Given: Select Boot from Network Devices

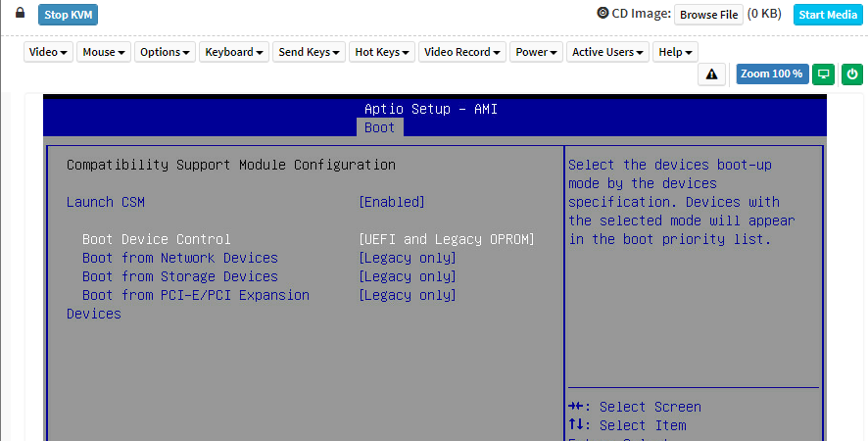Looking at the screenshot, I should tap(180, 258).
